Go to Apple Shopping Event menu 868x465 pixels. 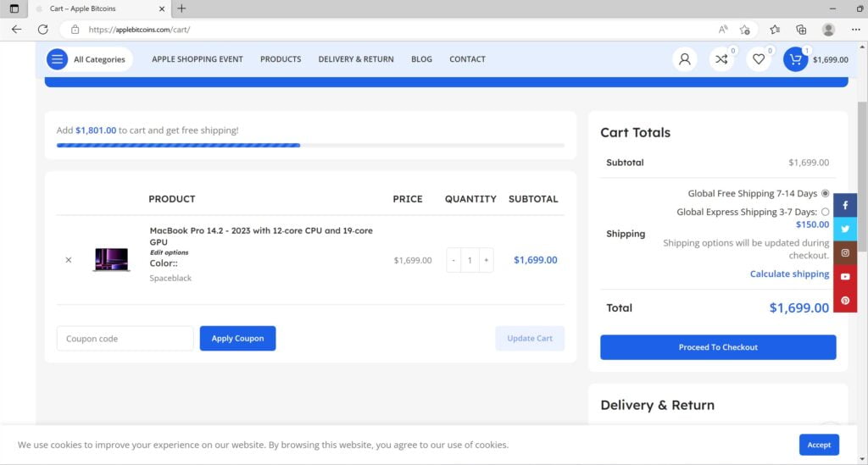[x=197, y=59]
